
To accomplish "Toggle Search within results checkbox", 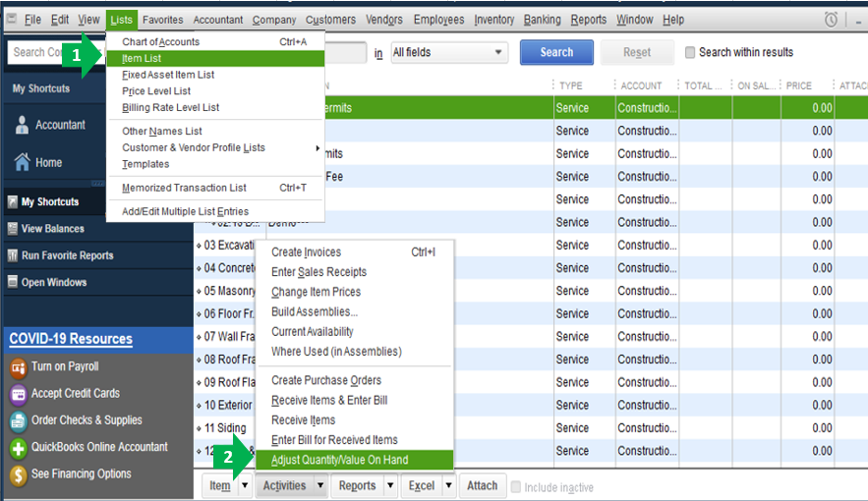I will tap(690, 52).
